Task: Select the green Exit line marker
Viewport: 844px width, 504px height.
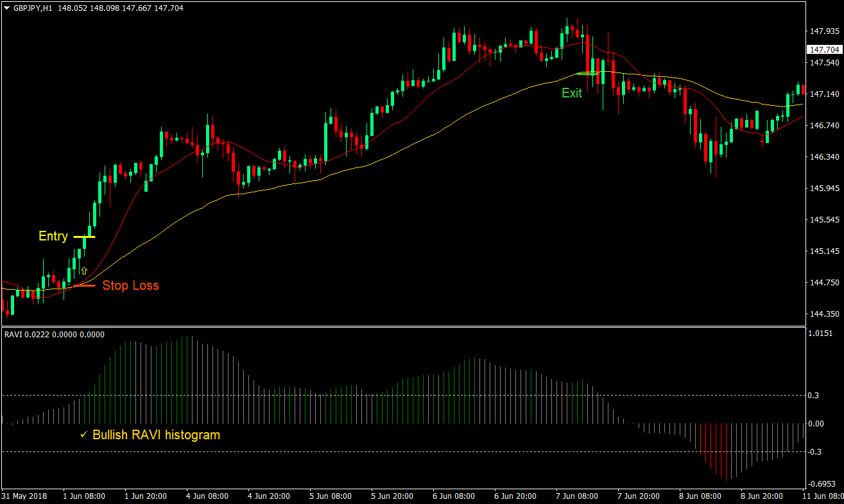Action: pos(587,74)
